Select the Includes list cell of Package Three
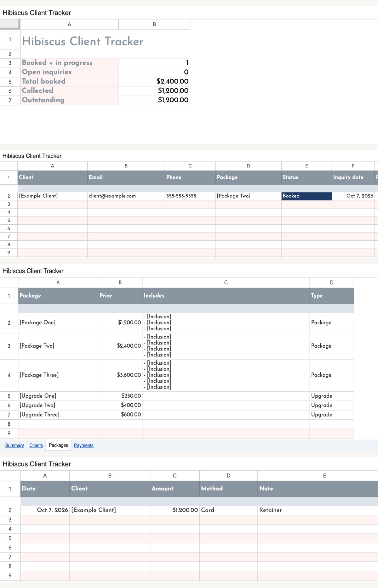378x588 pixels. click(x=226, y=375)
